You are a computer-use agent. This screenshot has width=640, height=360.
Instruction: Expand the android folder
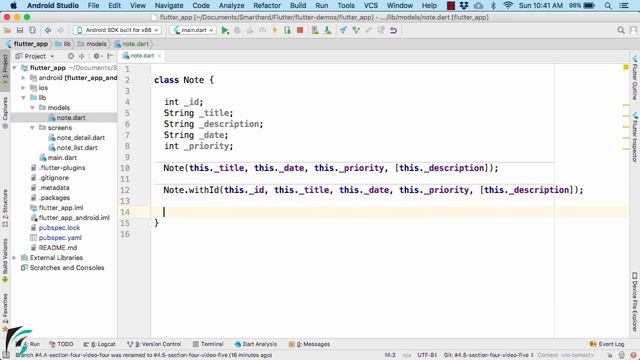click(23, 78)
